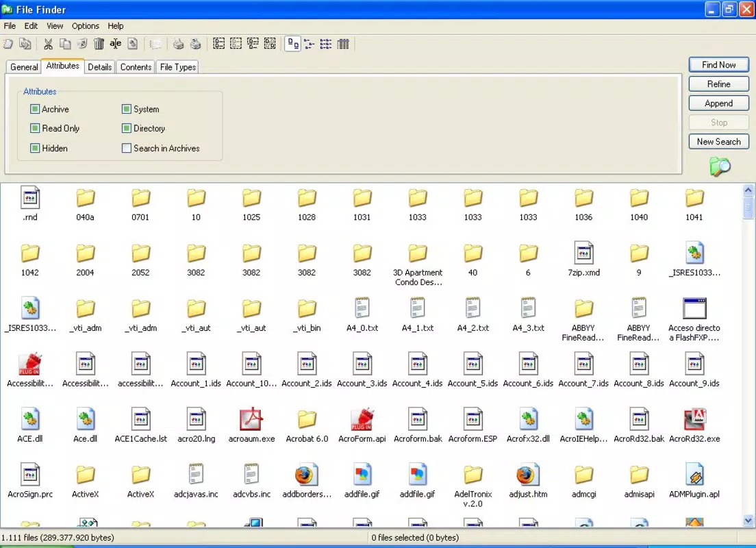The image size is (756, 548).
Task: Select the admcgi folder
Action: (583, 475)
